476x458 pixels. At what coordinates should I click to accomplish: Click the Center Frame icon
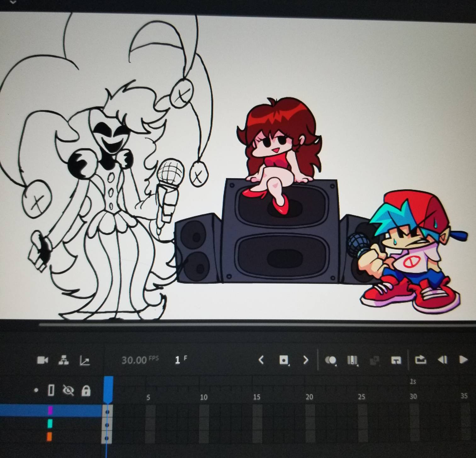[396, 360]
